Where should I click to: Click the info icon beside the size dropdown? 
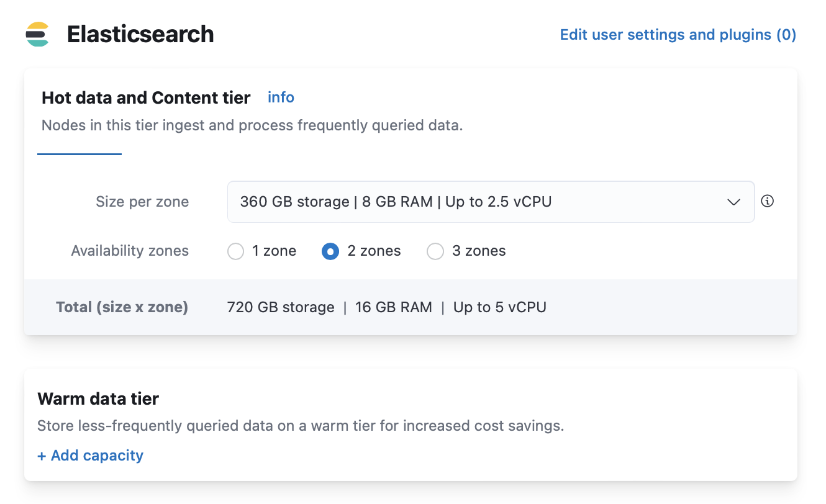tap(767, 201)
